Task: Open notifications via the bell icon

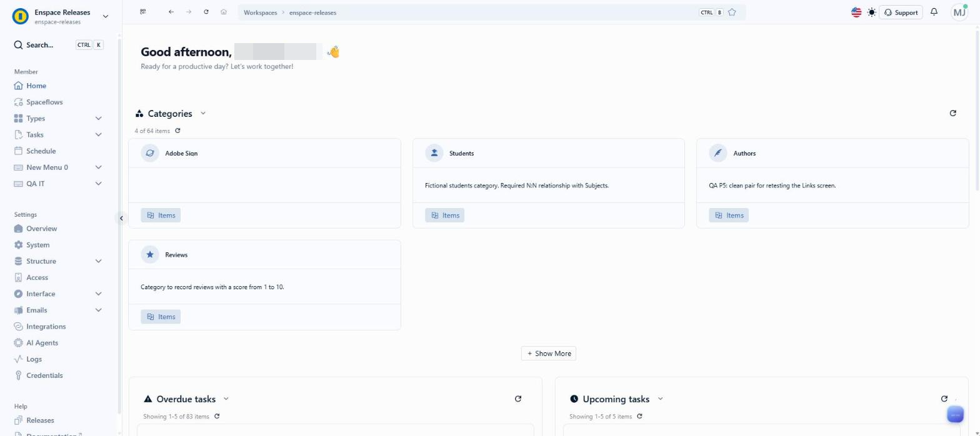Action: 934,12
